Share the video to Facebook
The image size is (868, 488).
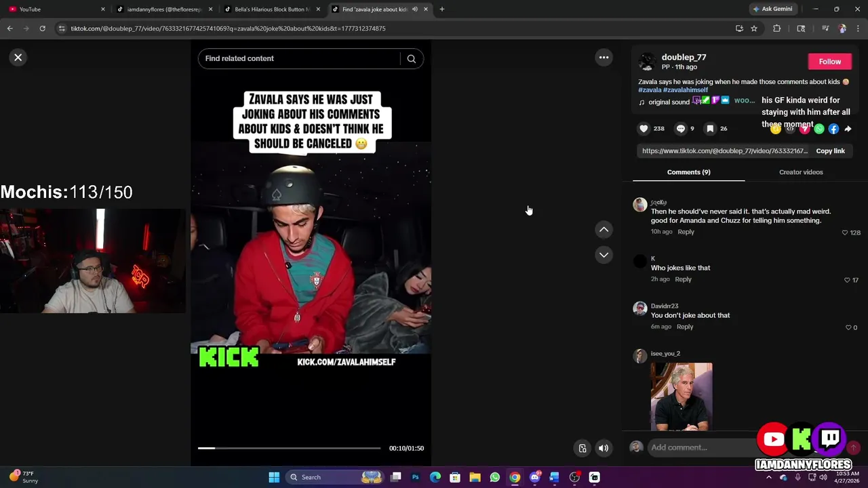833,129
